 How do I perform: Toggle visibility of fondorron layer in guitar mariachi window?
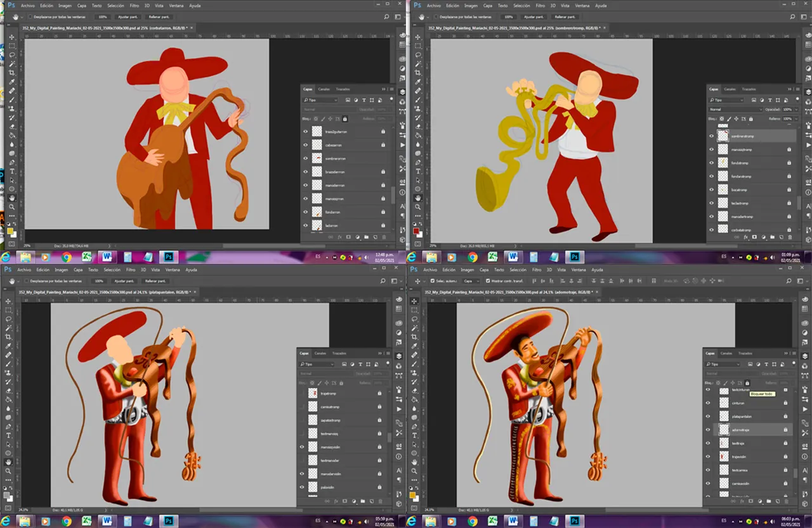305,212
